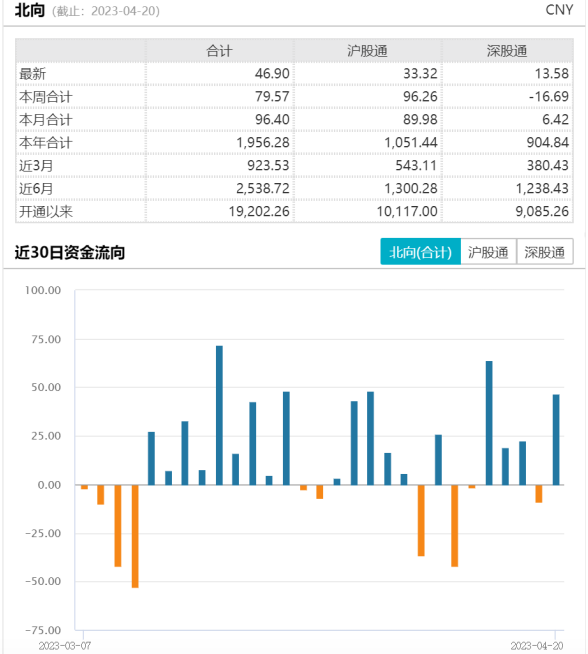Image resolution: width=588 pixels, height=654 pixels.
Task: Click the 0.00 y-axis label
Action: 49,485
